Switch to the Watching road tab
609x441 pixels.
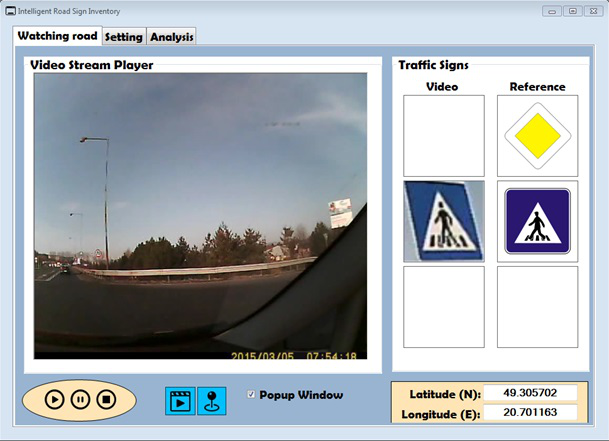point(57,36)
